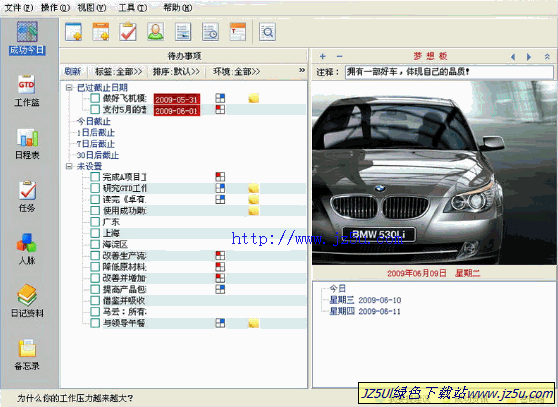Click the clipboard checkmark new task icon
The image size is (558, 407).
(x=128, y=32)
